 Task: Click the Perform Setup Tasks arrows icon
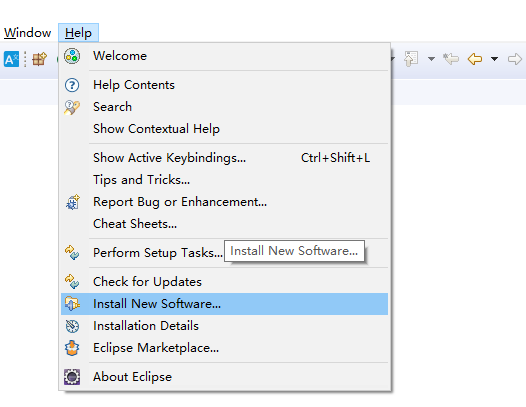[72, 253]
